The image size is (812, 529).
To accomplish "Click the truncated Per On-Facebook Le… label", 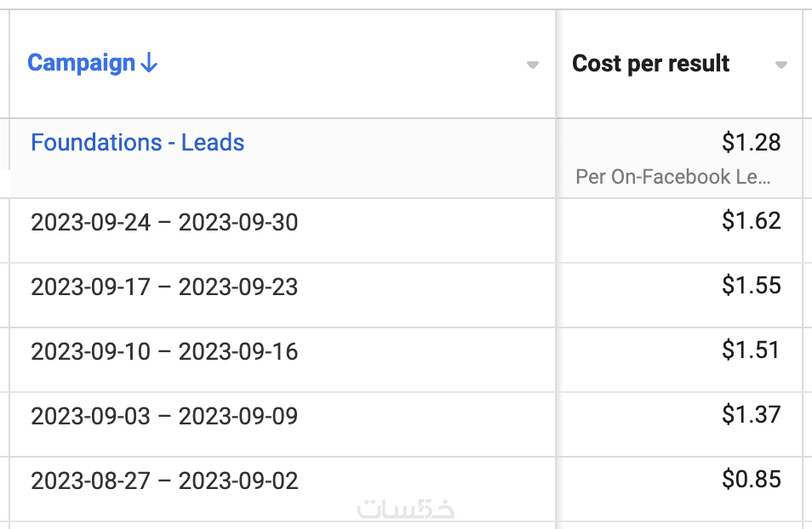I will (674, 177).
